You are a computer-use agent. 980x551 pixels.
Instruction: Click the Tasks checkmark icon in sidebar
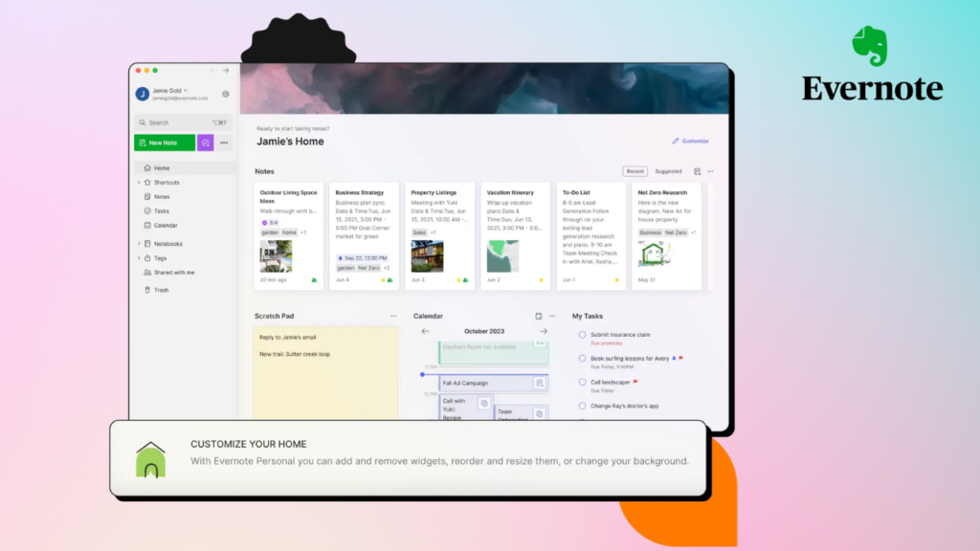(147, 211)
